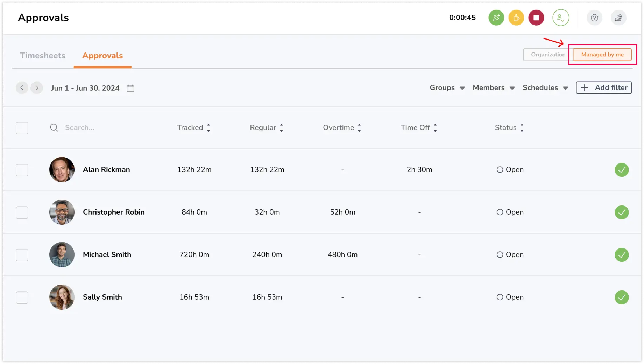Click Open status circle for Michael Smith

point(500,255)
